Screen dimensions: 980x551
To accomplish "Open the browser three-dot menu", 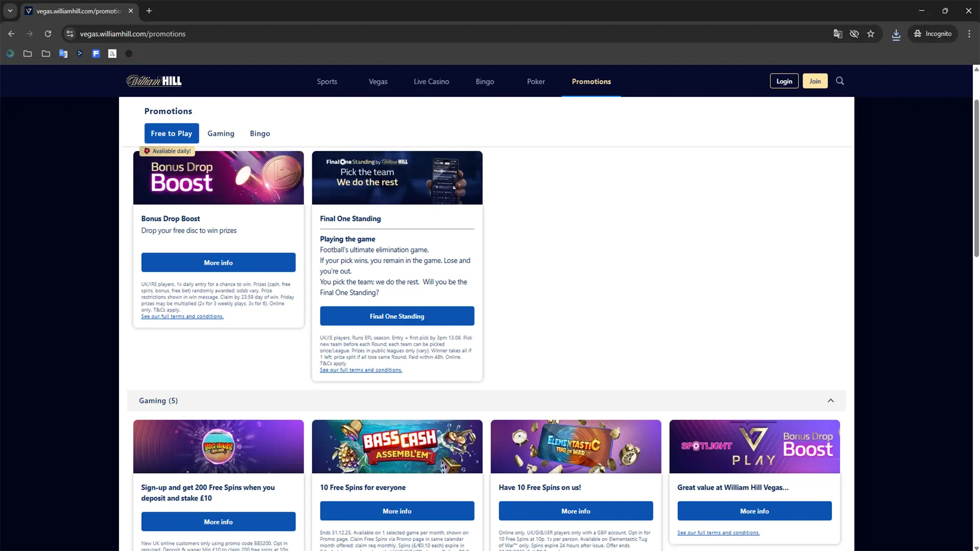I will click(969, 34).
